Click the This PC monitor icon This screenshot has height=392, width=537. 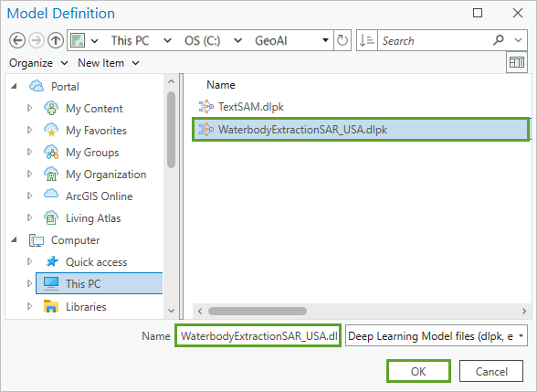[x=51, y=283]
